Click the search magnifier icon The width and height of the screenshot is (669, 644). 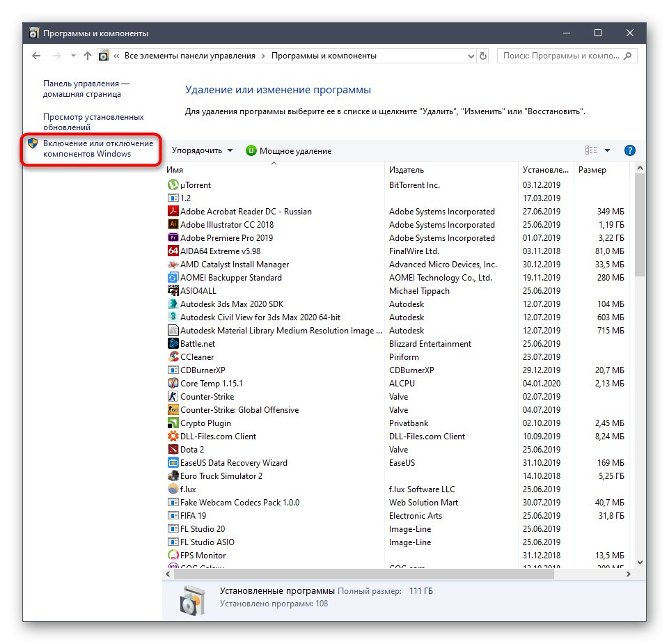[628, 56]
